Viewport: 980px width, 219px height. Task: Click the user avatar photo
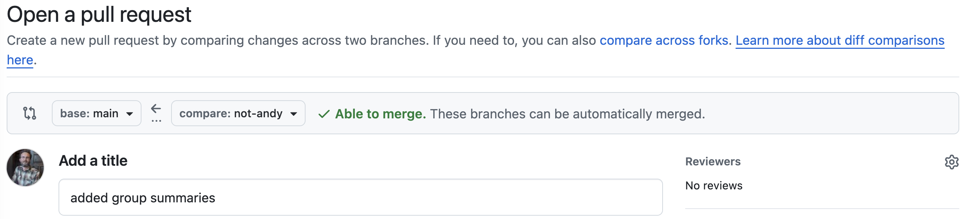coord(25,167)
